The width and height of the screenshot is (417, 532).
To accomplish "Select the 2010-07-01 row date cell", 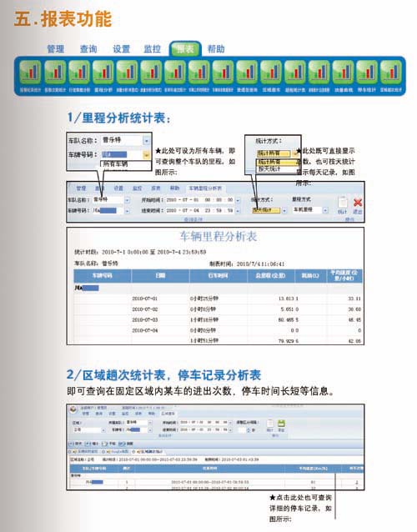I will pyautogui.click(x=145, y=299).
